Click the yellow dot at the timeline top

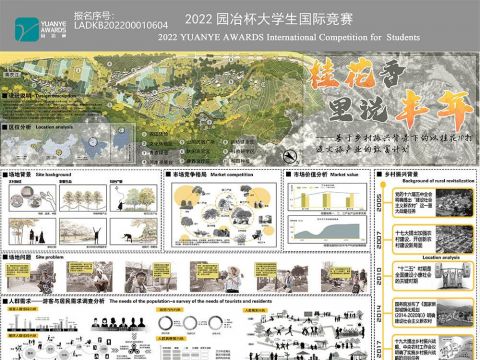(383, 184)
